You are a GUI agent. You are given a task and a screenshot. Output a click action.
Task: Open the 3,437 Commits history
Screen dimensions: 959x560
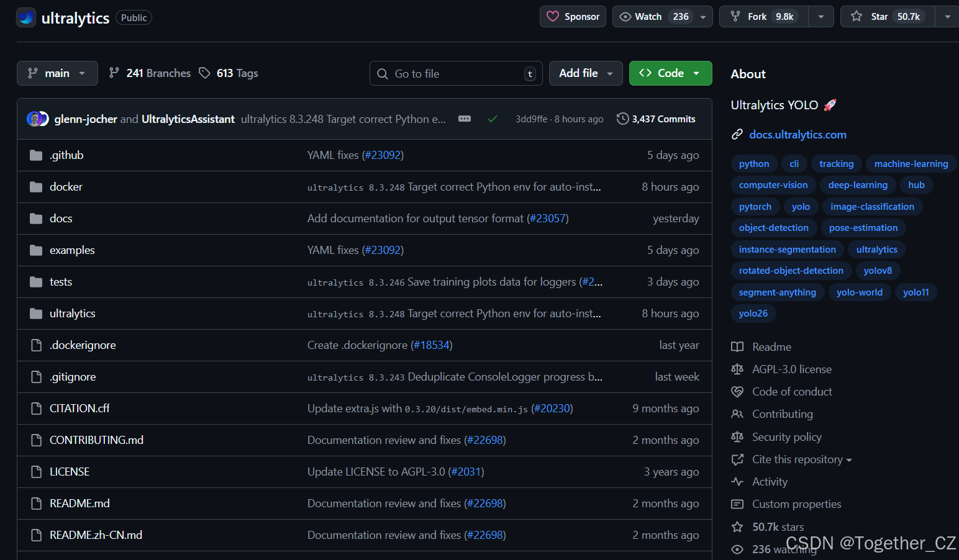656,119
